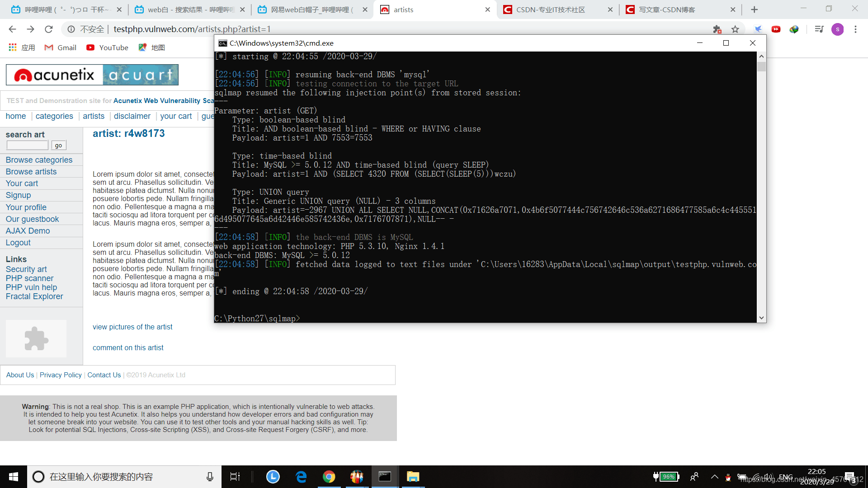
Task: Click the green globe extension icon
Action: (794, 29)
